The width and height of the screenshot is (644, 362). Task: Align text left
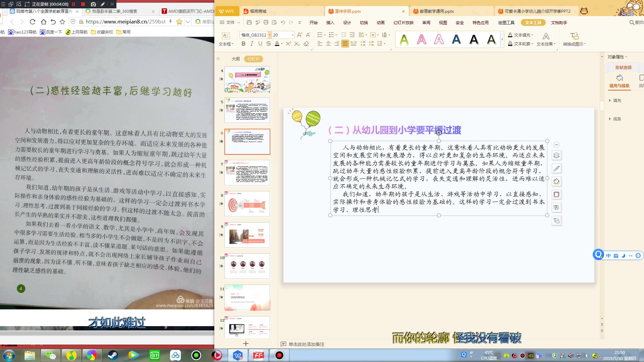click(320, 44)
